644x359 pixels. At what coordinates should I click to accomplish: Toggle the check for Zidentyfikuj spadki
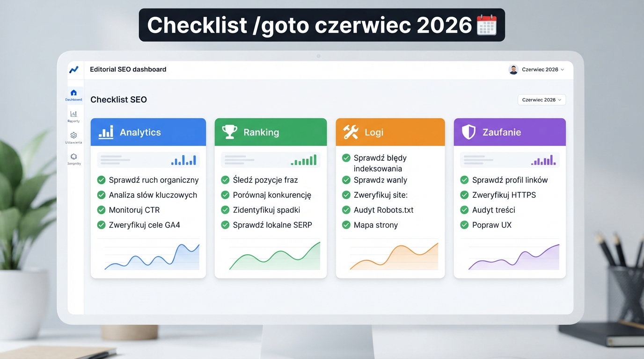click(x=225, y=210)
